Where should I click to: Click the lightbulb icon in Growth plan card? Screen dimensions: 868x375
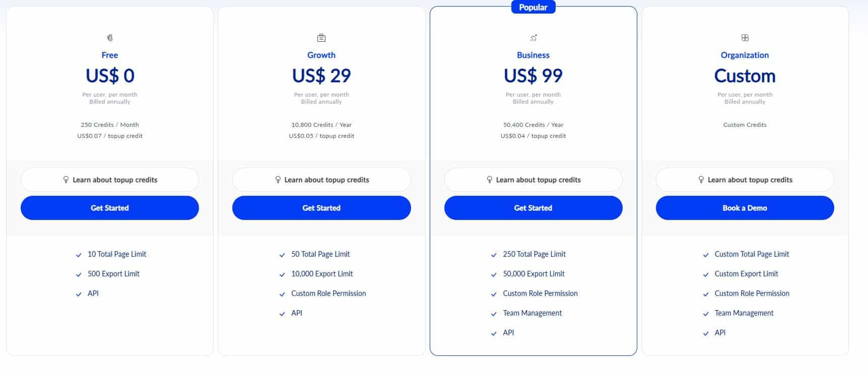(x=278, y=179)
